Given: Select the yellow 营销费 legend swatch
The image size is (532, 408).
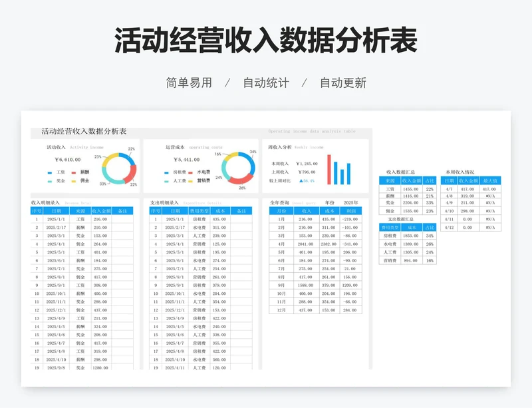Looking at the screenshot, I should click(x=190, y=180).
